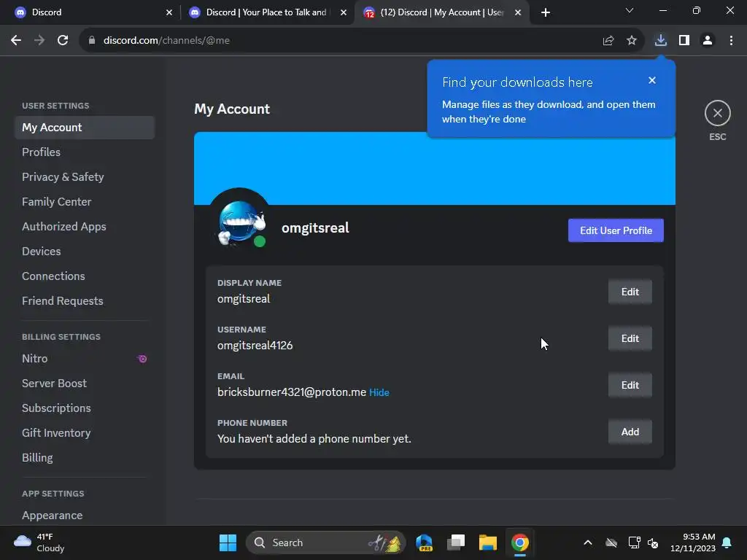Go forward with the browser forward arrow
Screen dimensions: 747x560
(39, 41)
